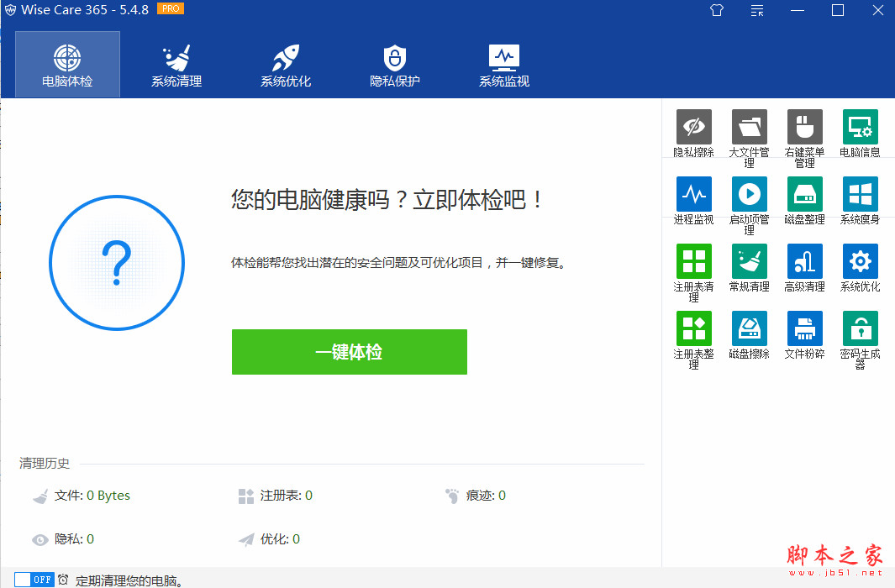
Task: Click the 您的电脑健康吗 headline text
Action: click(x=387, y=200)
